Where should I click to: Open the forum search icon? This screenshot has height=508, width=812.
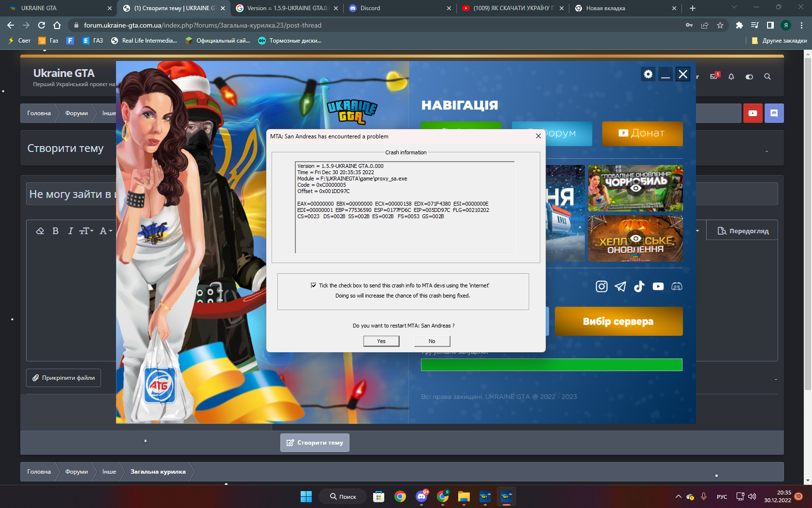(x=767, y=76)
